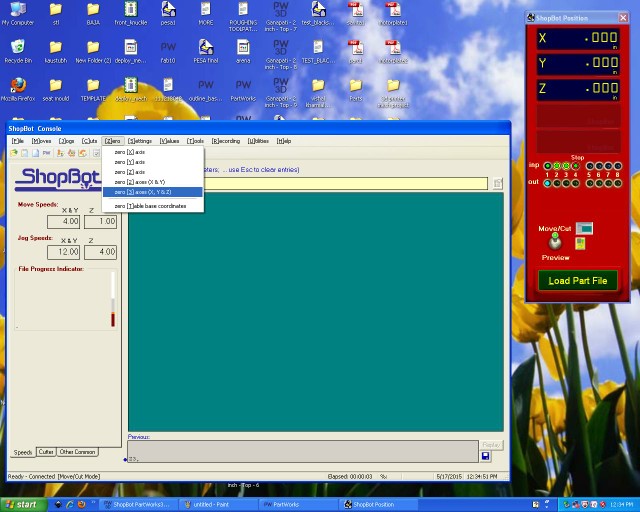Switch to untitled - Paint taskbar button
Image resolution: width=640 pixels, height=512 pixels.
tap(218, 505)
